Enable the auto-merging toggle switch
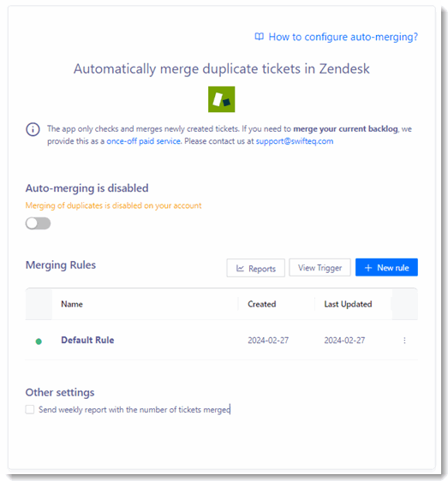 point(38,223)
